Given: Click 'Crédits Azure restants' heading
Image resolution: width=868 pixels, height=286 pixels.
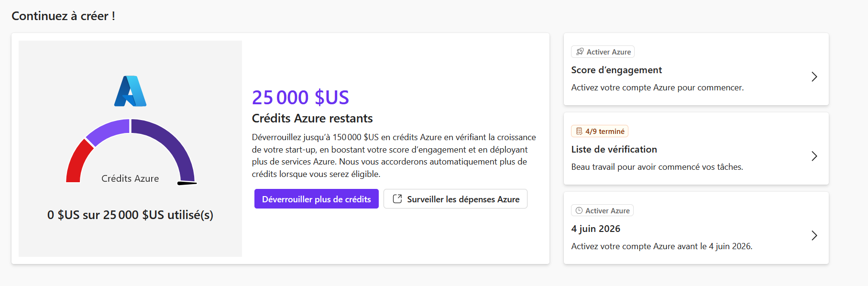Looking at the screenshot, I should (x=312, y=118).
